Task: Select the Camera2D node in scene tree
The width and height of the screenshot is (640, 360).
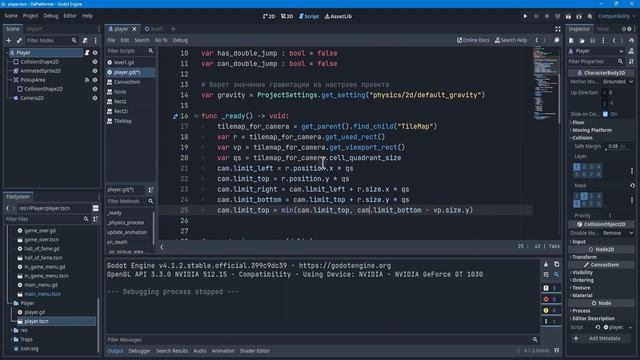Action: pos(32,98)
